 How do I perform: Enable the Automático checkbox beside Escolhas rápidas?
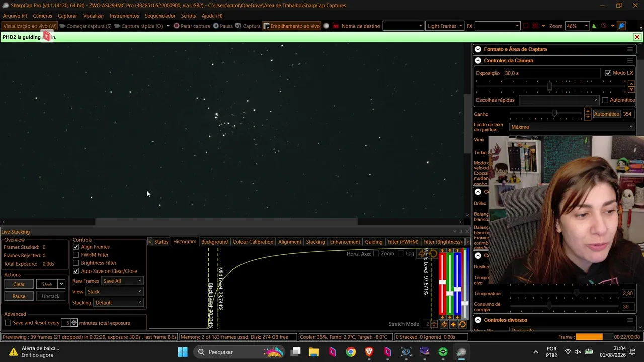click(x=605, y=100)
